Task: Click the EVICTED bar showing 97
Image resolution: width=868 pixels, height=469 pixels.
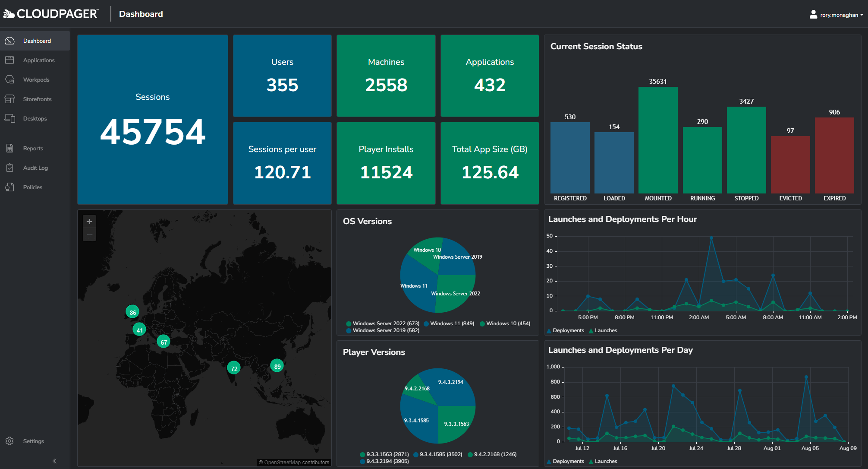Action: pyautogui.click(x=790, y=165)
